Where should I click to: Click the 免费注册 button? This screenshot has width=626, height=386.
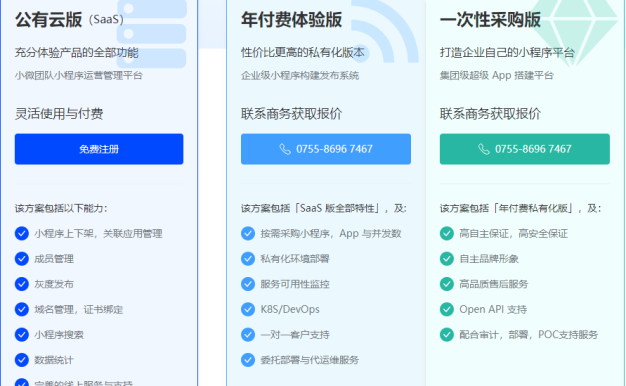(99, 149)
